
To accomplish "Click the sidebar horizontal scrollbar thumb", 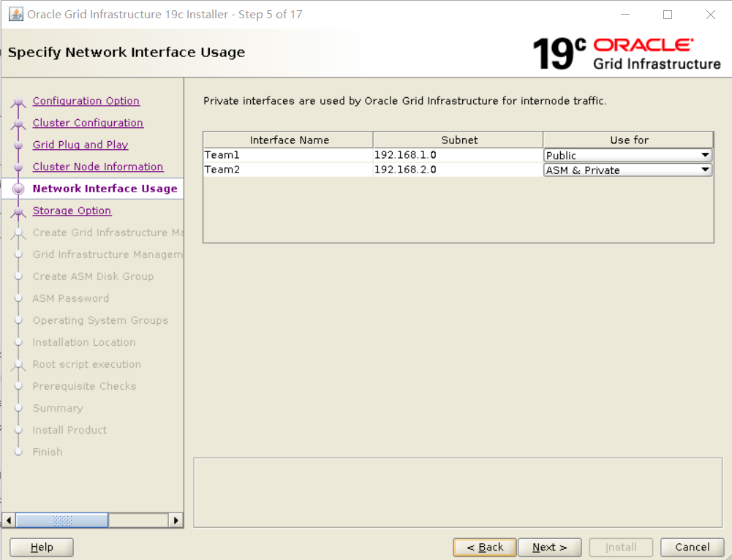I will tap(62, 520).
